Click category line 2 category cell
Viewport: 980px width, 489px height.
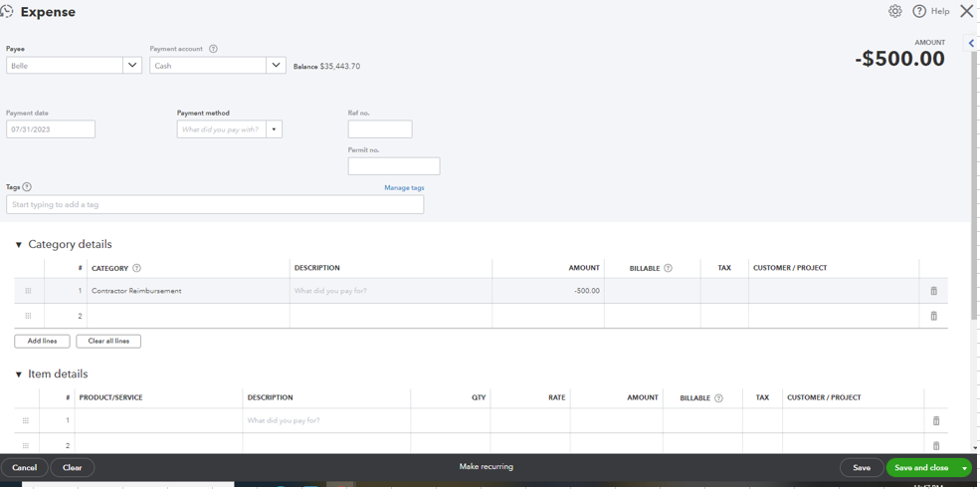(188, 316)
